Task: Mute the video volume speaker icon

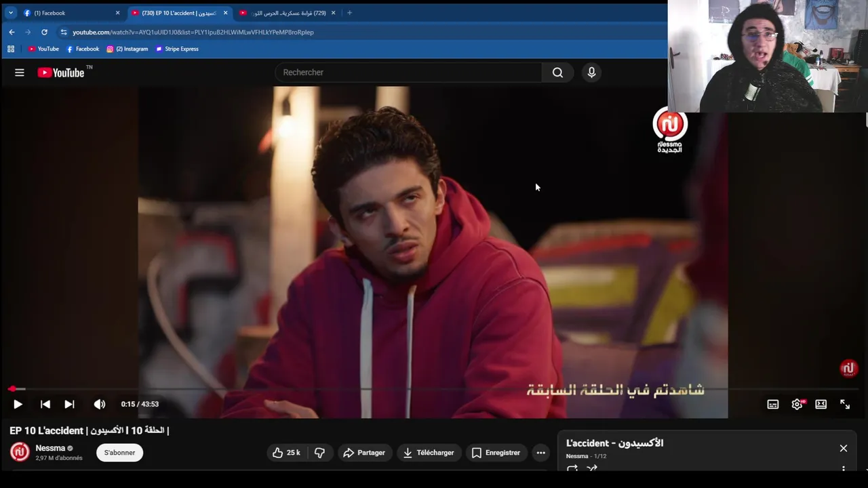Action: coord(100,404)
